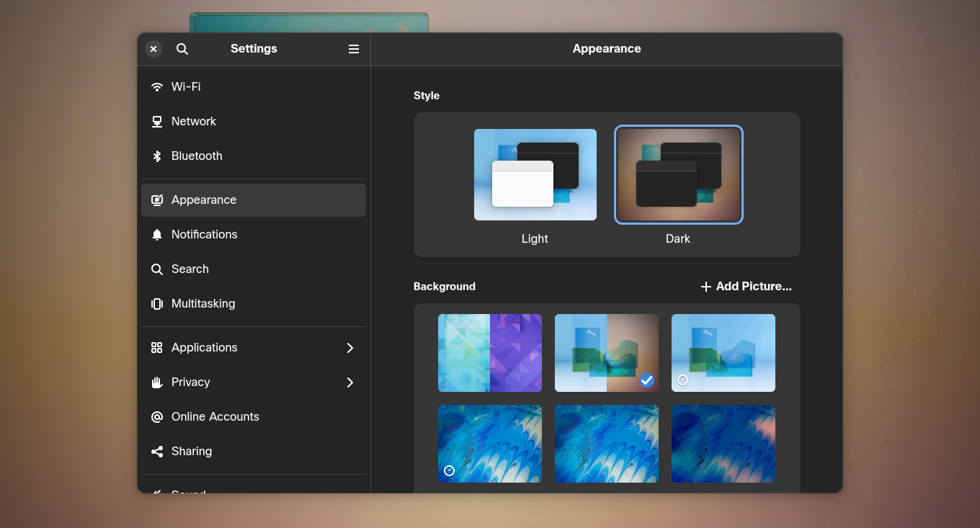
Task: Select the Dark style preview
Action: (x=678, y=174)
